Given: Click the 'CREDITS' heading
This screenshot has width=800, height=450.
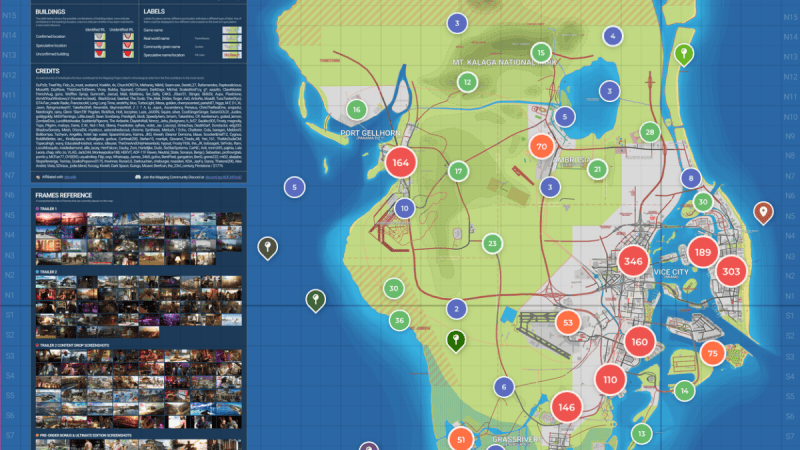Looking at the screenshot, I should click(x=47, y=71).
